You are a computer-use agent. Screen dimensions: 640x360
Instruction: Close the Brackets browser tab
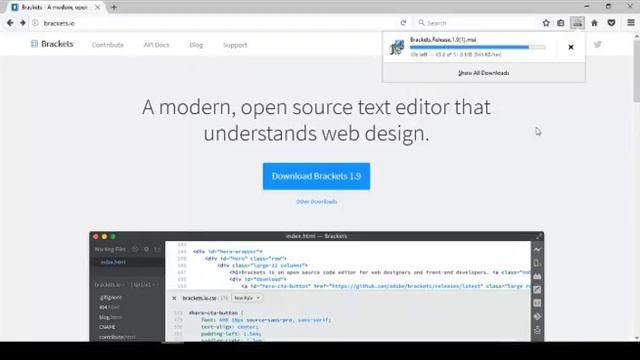tap(98, 7)
